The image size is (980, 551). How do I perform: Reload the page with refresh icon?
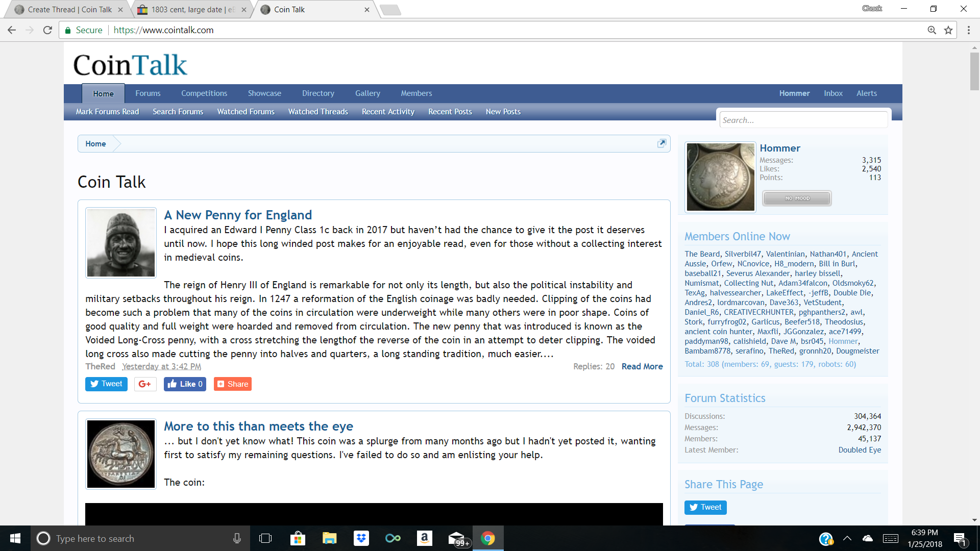click(47, 30)
